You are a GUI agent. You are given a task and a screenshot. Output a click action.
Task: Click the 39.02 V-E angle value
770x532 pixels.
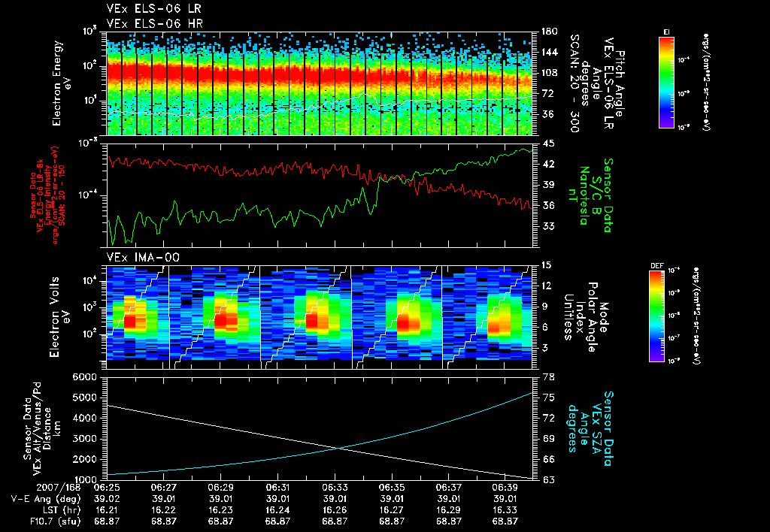(107, 500)
